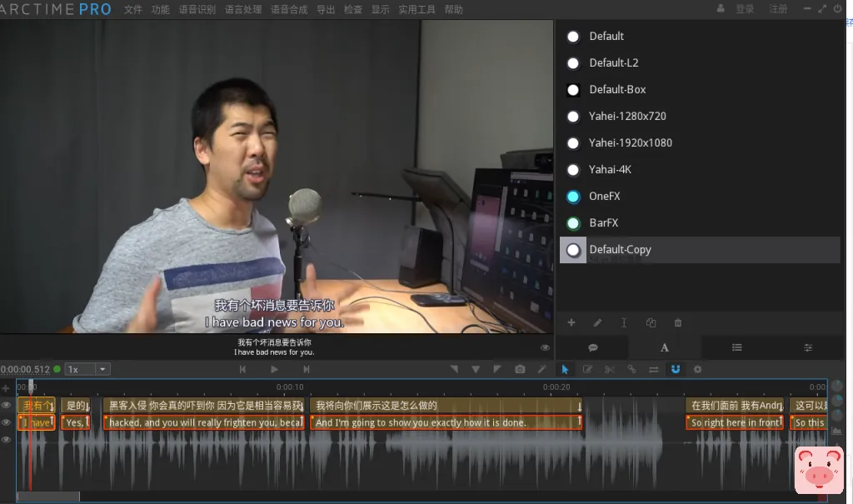Viewport: 853px width, 504px height.
Task: Click the 登录 login button
Action: tap(744, 9)
